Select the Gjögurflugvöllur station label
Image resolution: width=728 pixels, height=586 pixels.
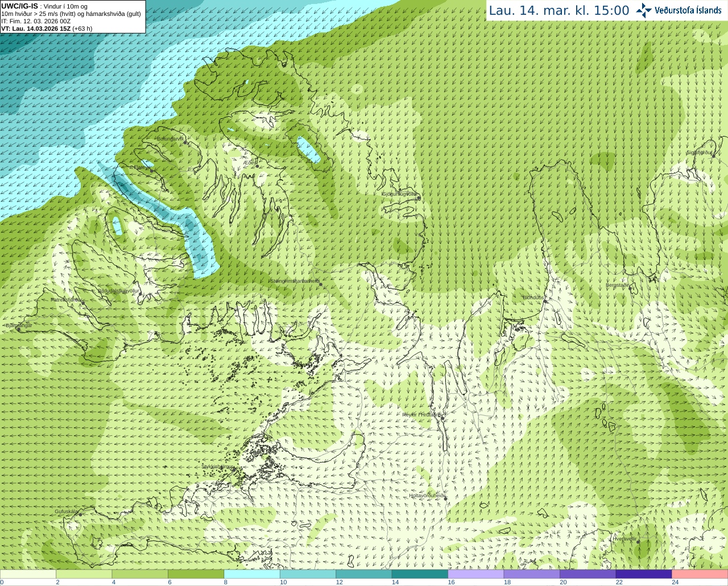click(x=400, y=194)
